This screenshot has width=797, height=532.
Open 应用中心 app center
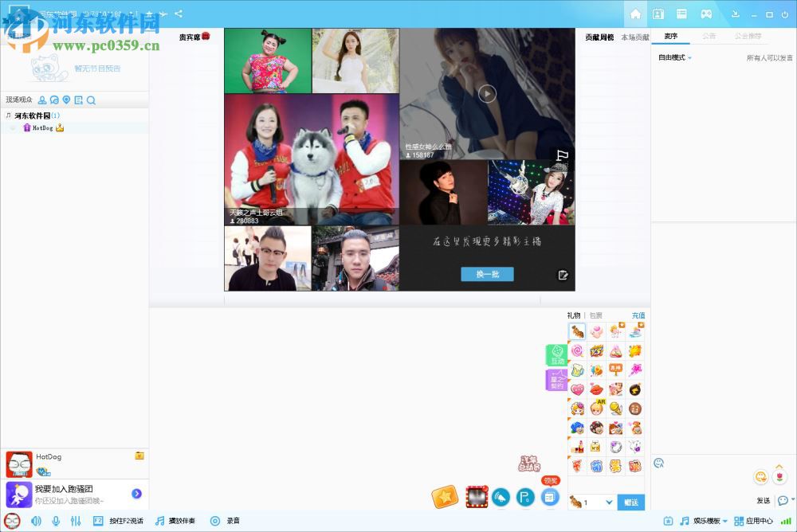point(754,521)
